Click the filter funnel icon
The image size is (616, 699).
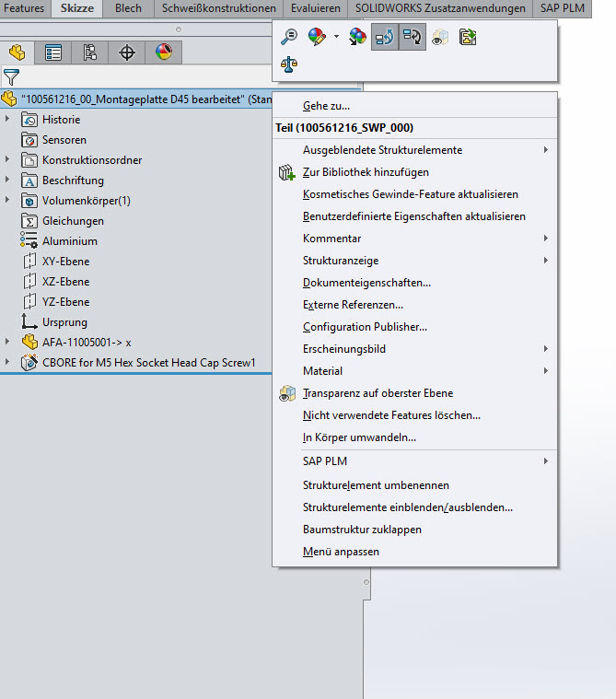11,76
